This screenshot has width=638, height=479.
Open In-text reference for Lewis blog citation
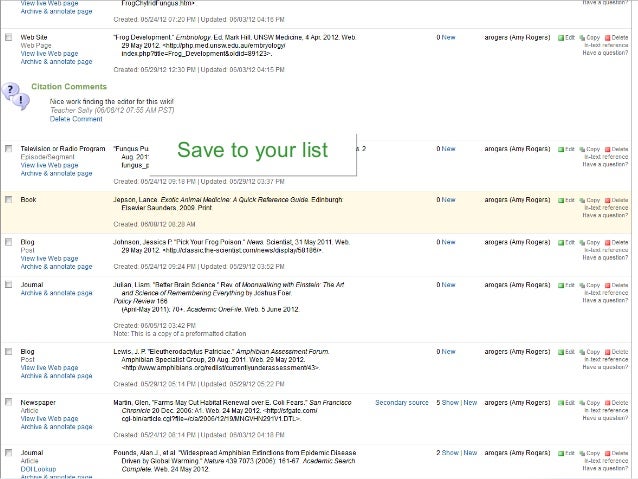(606, 359)
